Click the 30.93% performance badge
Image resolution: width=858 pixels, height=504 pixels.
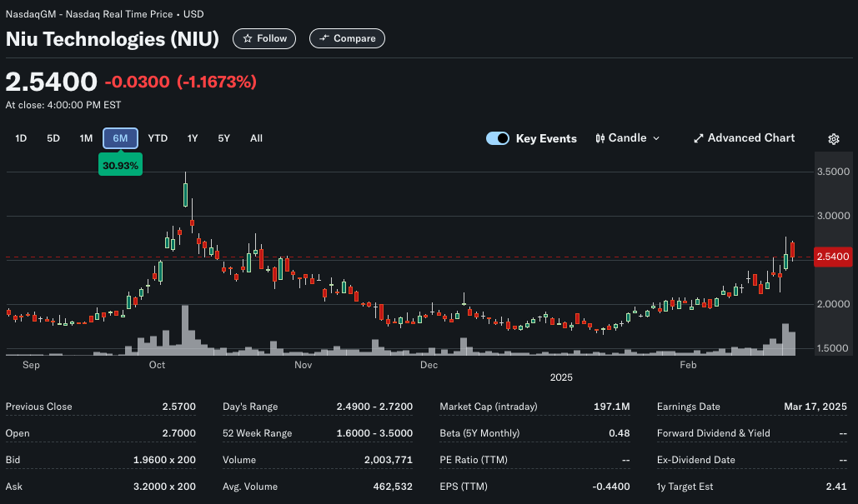(x=120, y=165)
